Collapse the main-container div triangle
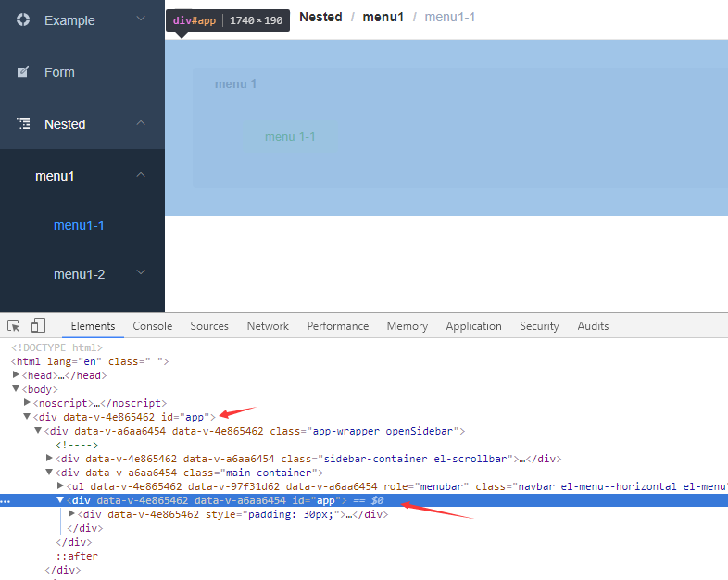Image resolution: width=728 pixels, height=580 pixels. point(49,473)
